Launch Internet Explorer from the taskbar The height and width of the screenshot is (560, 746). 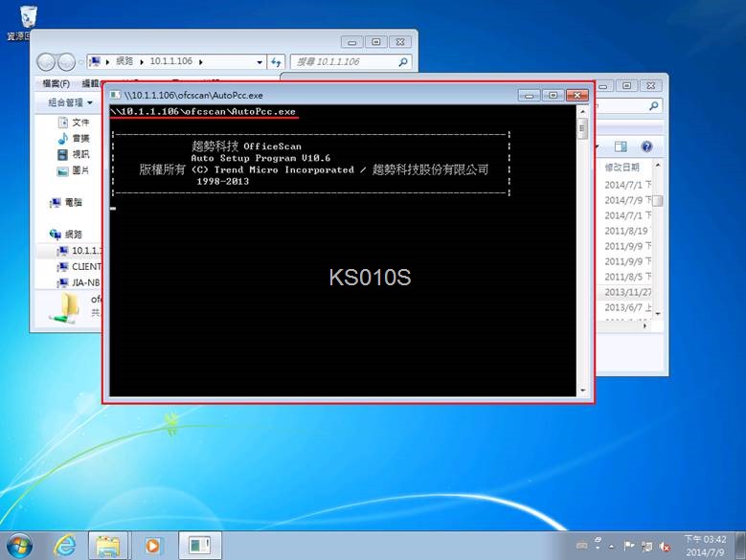pyautogui.click(x=65, y=545)
